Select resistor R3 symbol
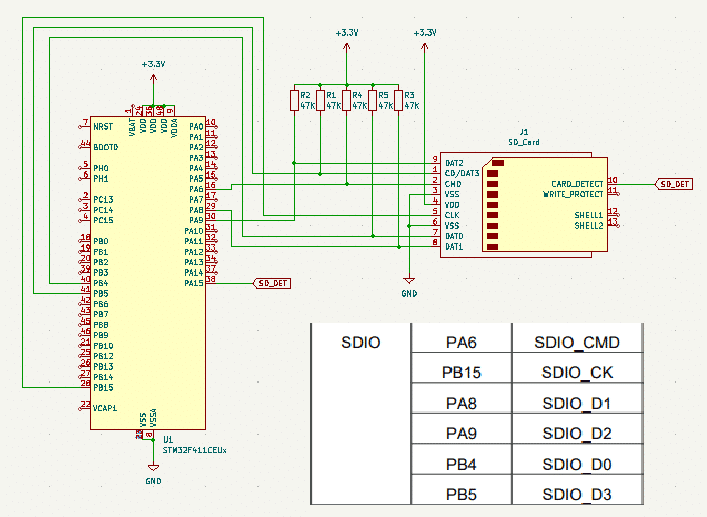Screen dimensions: 707x517 (x=399, y=101)
